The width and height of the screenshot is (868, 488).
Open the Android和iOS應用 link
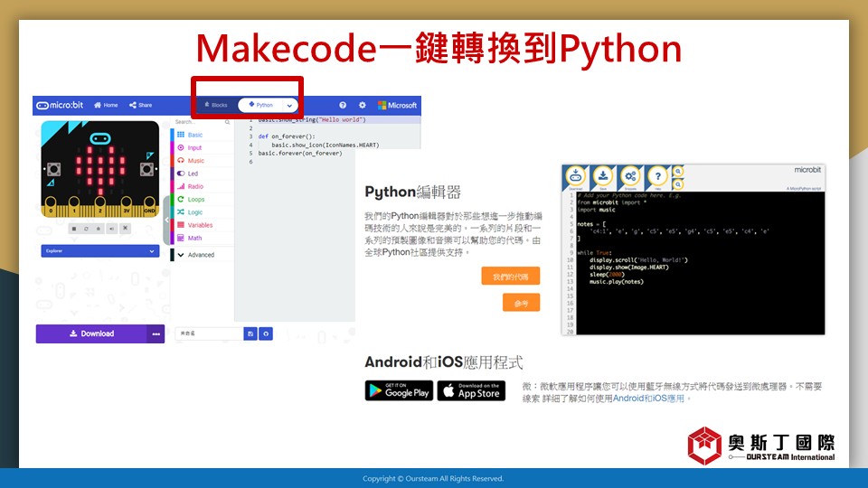[648, 399]
